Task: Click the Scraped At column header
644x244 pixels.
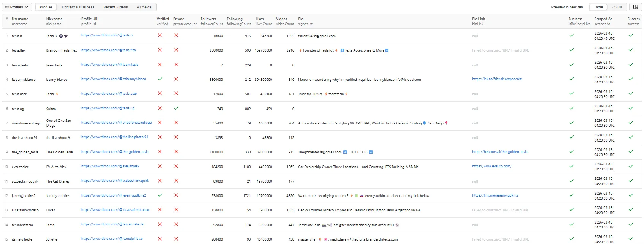Action: point(603,19)
